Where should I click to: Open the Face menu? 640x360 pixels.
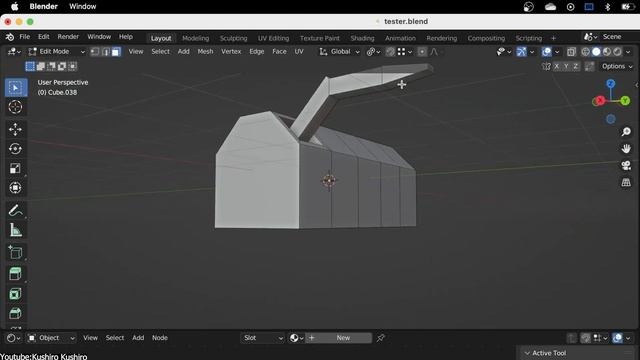279,52
